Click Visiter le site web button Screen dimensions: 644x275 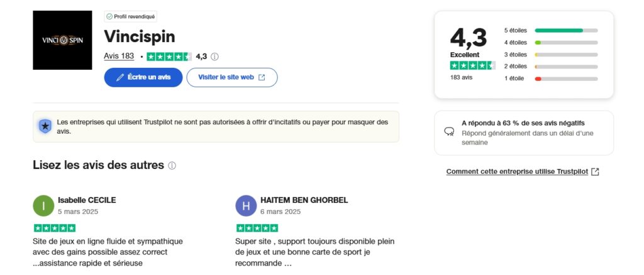coord(232,77)
